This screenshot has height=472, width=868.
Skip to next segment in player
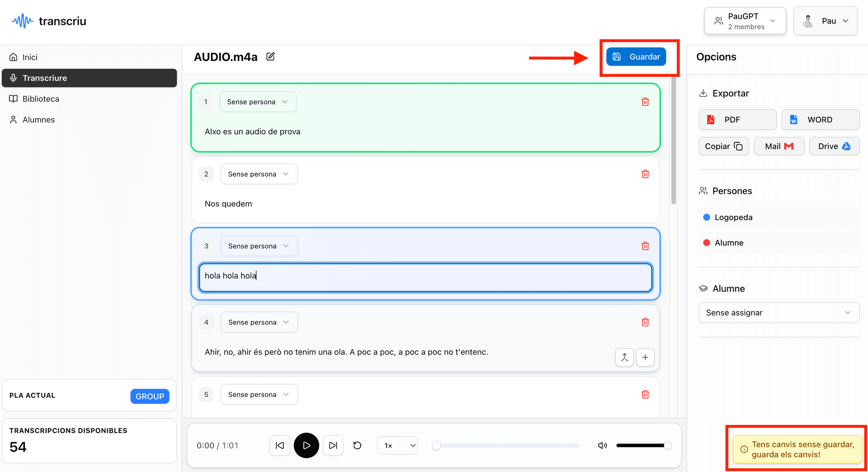pyautogui.click(x=333, y=446)
